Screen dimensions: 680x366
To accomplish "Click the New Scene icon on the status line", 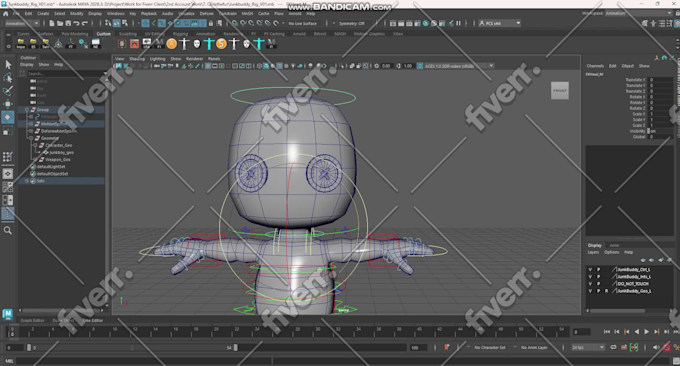I will point(52,23).
